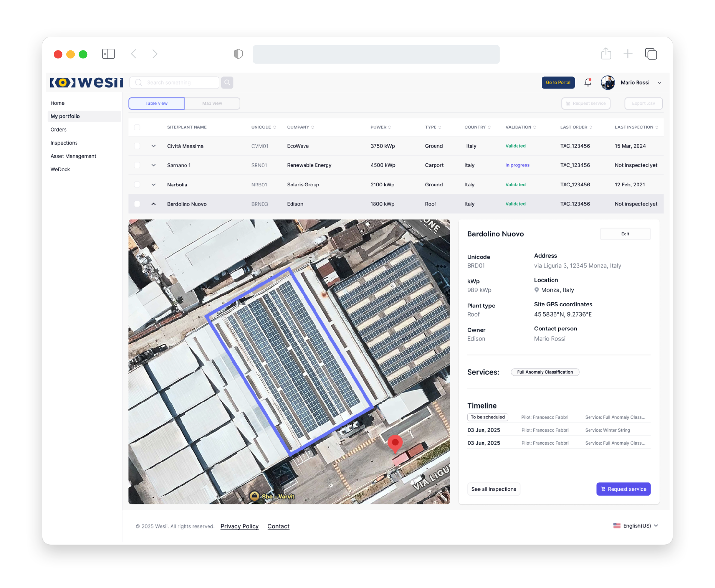This screenshot has height=588, width=715.
Task: Check the Bardolino Nuovo row checkbox
Action: click(137, 204)
